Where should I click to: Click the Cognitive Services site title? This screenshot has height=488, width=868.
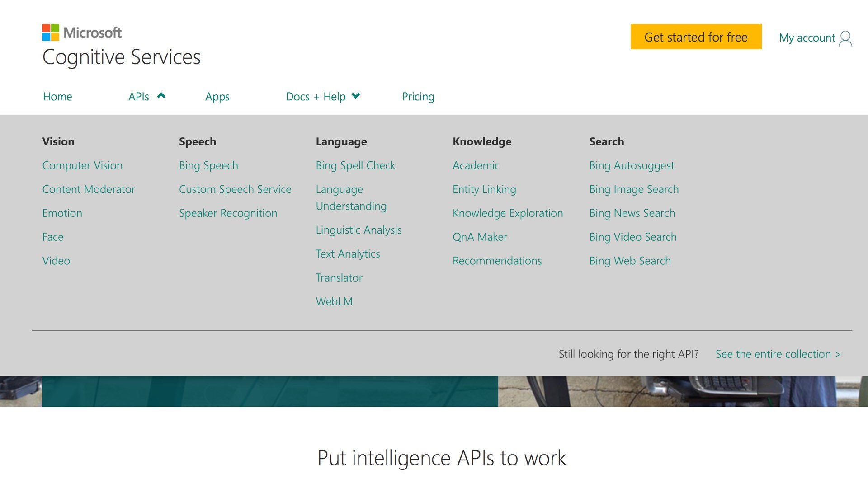pyautogui.click(x=121, y=57)
